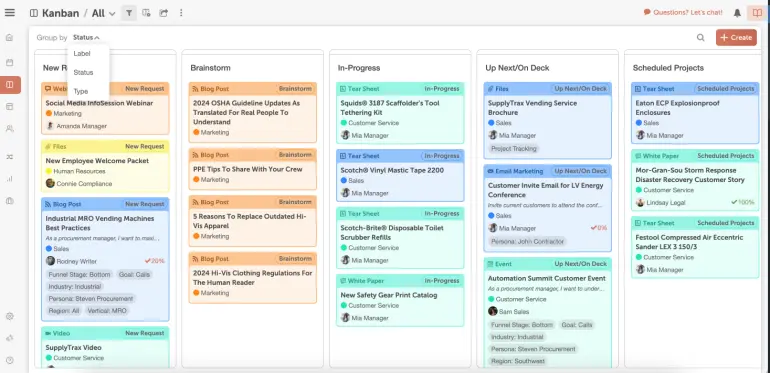
Task: Open the reports bar chart sidebar icon
Action: pyautogui.click(x=9, y=179)
